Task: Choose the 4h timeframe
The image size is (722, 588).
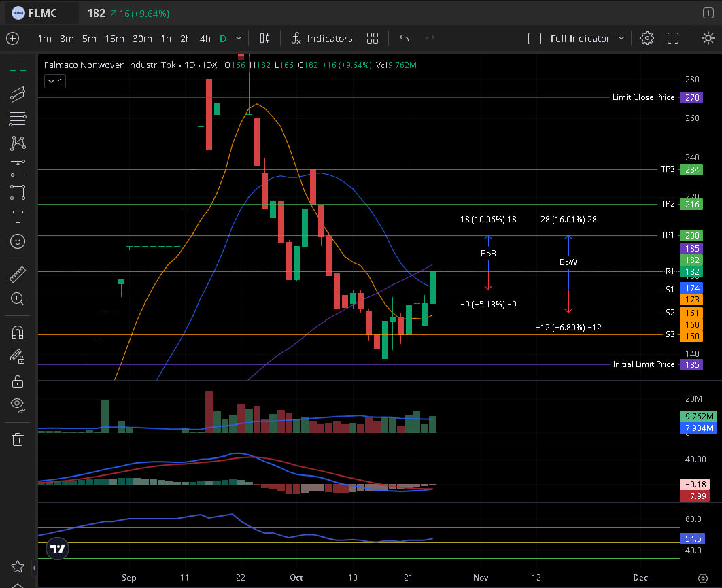Action: [x=205, y=38]
